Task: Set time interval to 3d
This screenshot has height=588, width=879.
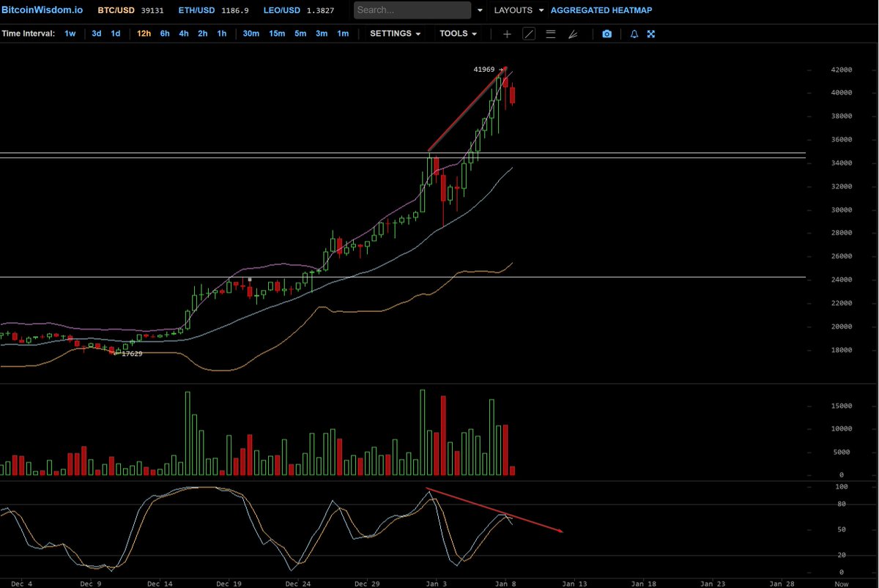Action: pyautogui.click(x=97, y=34)
